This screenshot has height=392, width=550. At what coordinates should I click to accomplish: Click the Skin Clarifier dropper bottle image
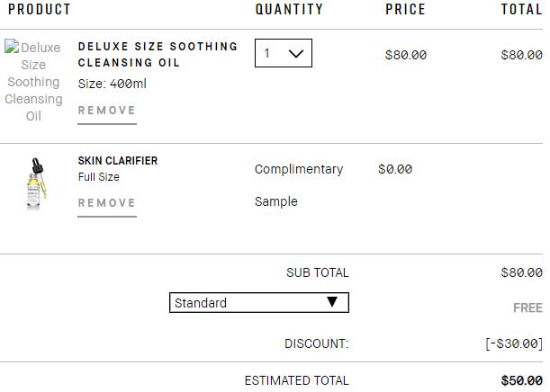[35, 183]
